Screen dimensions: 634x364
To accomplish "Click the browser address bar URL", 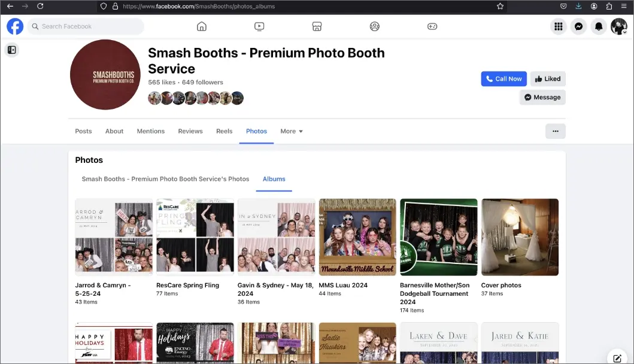I will [199, 6].
